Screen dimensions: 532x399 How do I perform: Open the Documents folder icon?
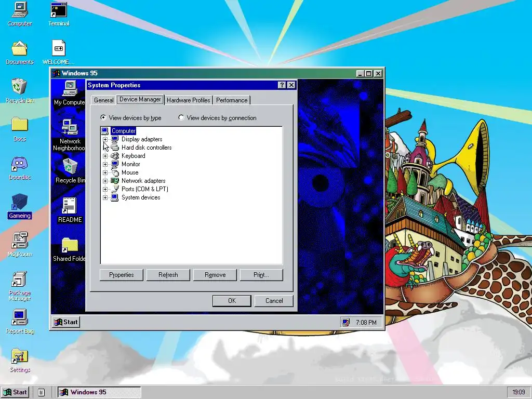click(x=20, y=48)
